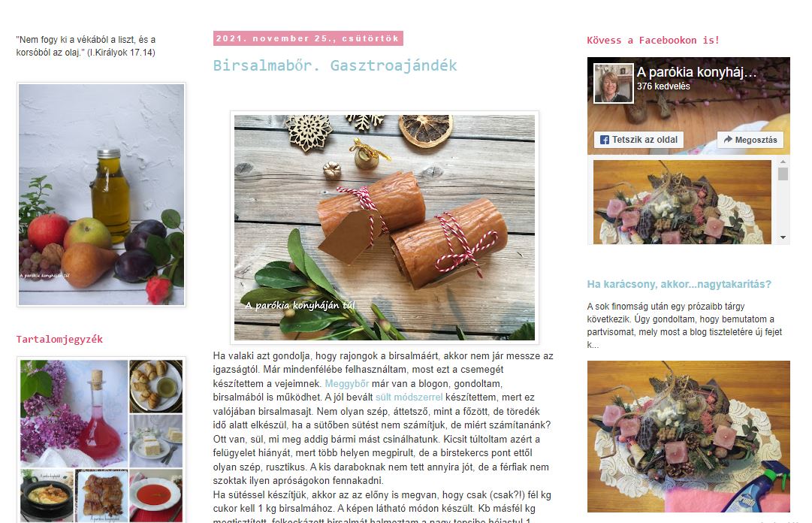This screenshot has height=523, width=812.
Task: Click the Facebook feed scrollbar down arrow
Action: [x=783, y=237]
